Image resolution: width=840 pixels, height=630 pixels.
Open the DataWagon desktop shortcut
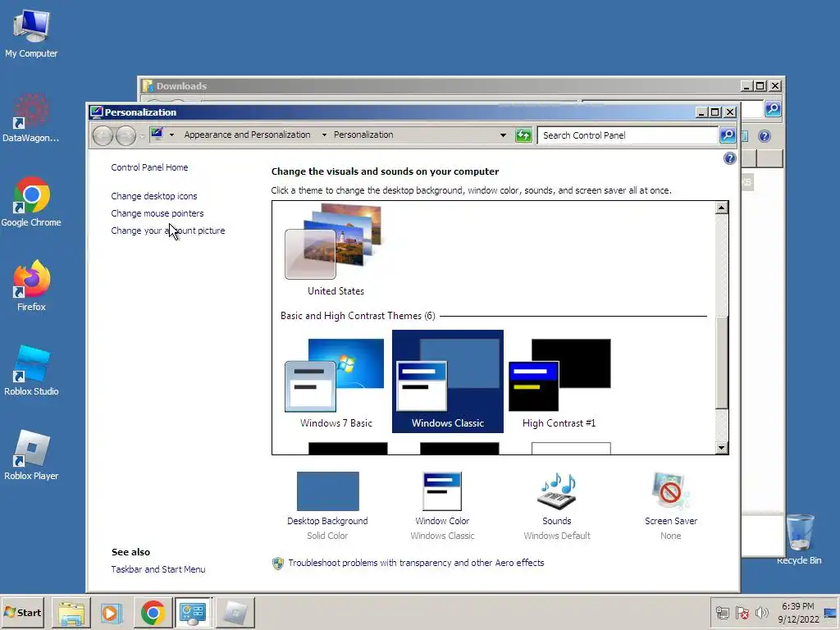pyautogui.click(x=31, y=118)
